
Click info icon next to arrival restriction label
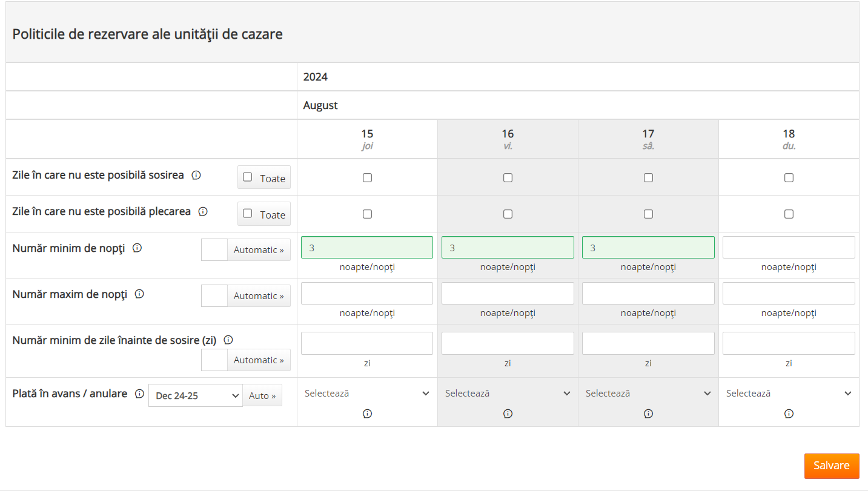pyautogui.click(x=196, y=175)
